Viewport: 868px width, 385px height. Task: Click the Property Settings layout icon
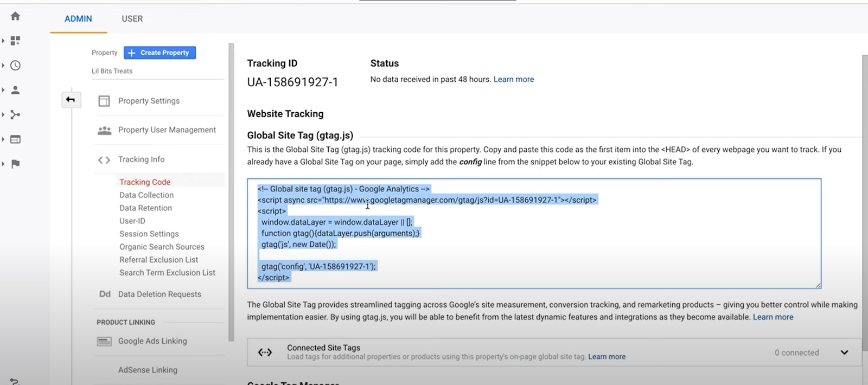pyautogui.click(x=104, y=101)
